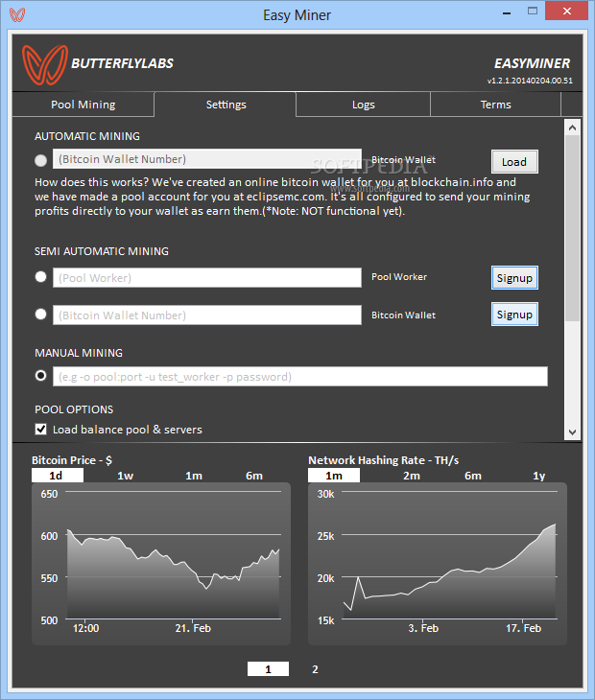Click the settings vertical scrollbar thumb
Screen dimensions: 595x700
pos(572,227)
